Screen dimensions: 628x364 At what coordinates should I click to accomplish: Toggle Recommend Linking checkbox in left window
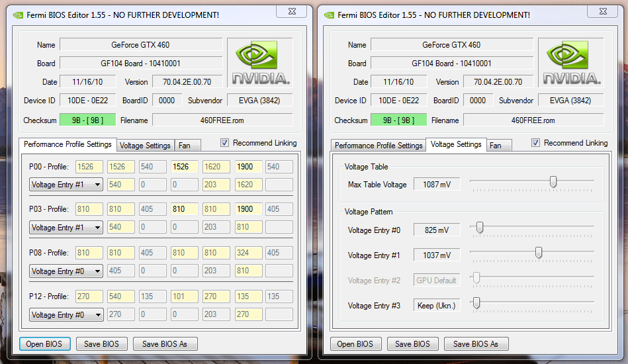[x=225, y=143]
